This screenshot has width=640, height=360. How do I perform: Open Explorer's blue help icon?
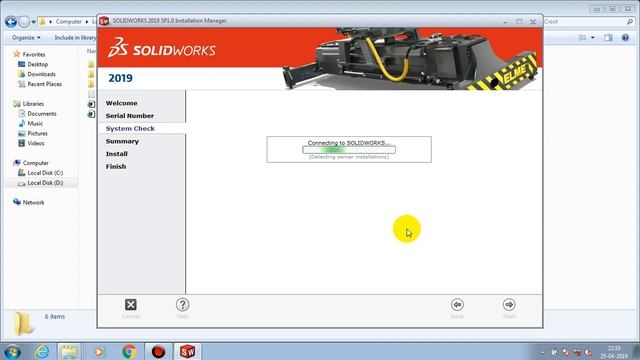(x=625, y=38)
